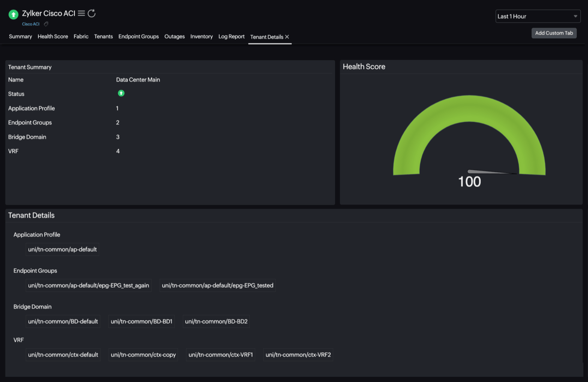Close the Tenant Details tab with X

click(x=287, y=37)
